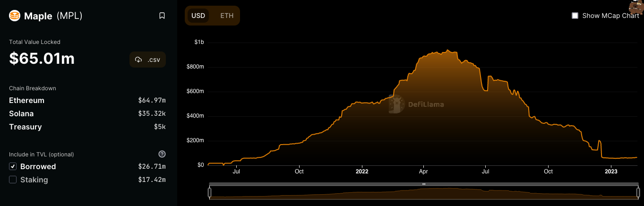644x206 pixels.
Task: Click the Total Value Locked heading
Action: coord(34,42)
